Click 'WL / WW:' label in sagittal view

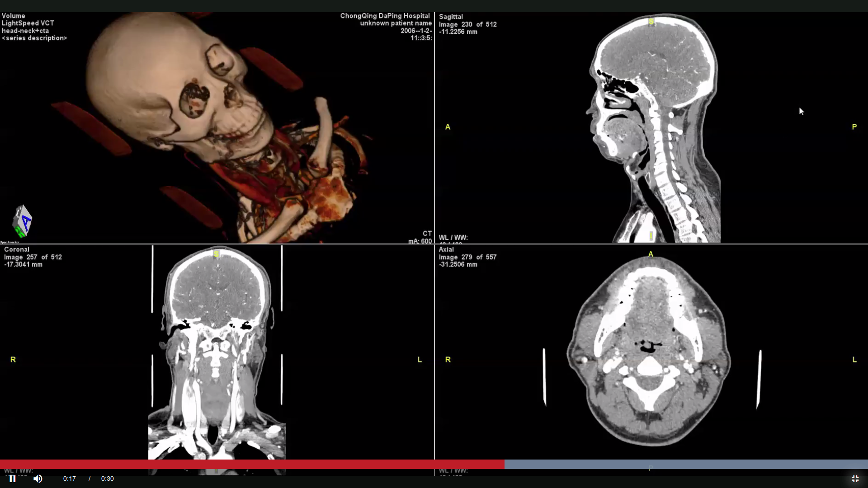pos(453,238)
